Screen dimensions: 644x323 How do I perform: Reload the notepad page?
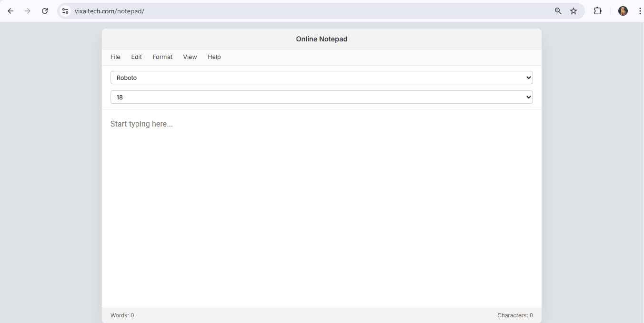point(45,10)
